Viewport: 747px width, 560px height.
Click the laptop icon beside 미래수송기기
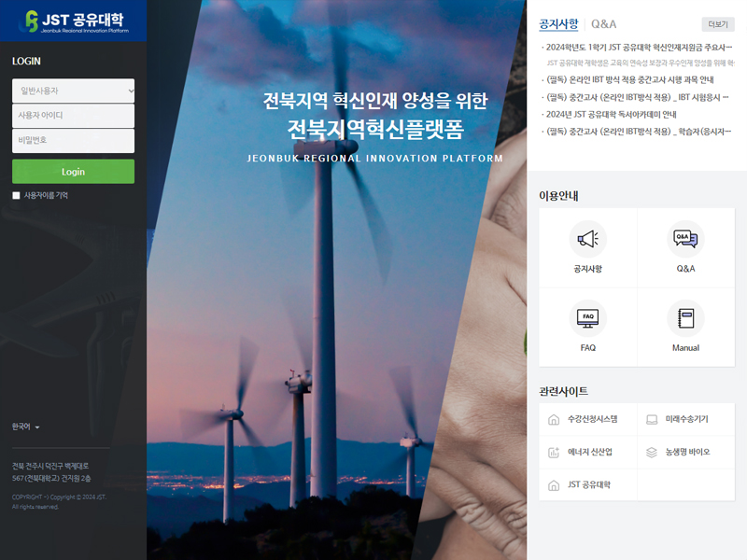click(651, 419)
